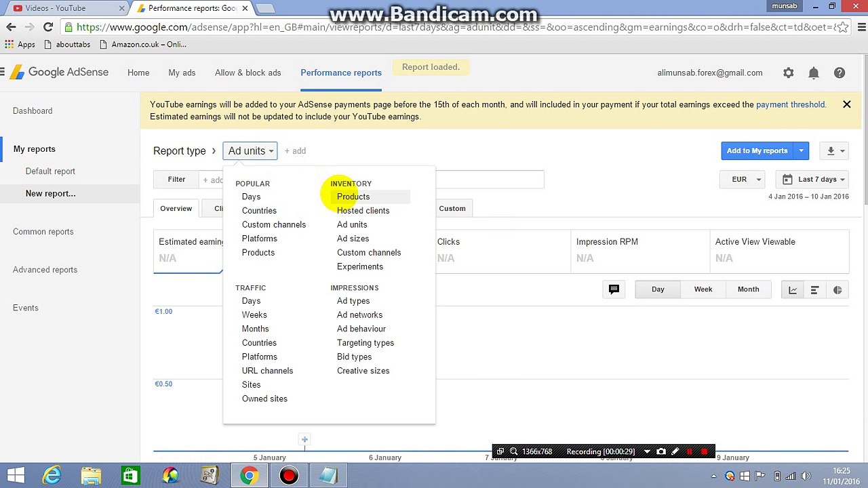Open the help question mark icon
Image resolution: width=868 pixels, height=488 pixels.
[x=840, y=73]
